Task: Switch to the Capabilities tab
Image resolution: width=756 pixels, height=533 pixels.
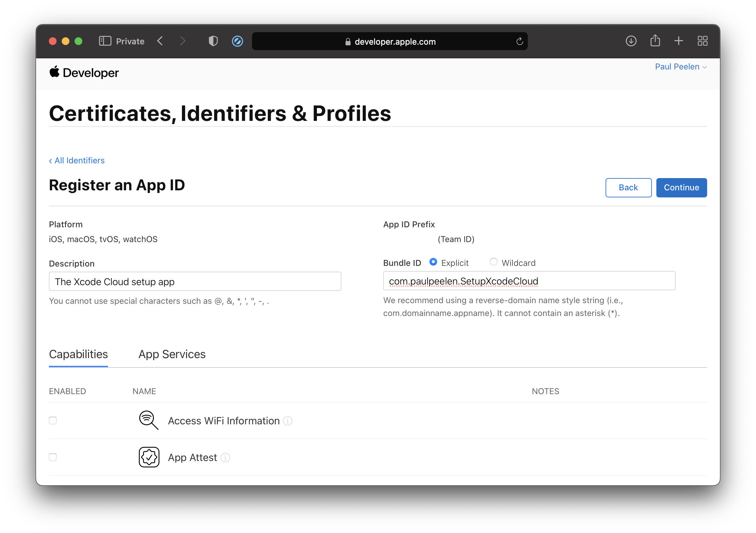Action: point(78,354)
